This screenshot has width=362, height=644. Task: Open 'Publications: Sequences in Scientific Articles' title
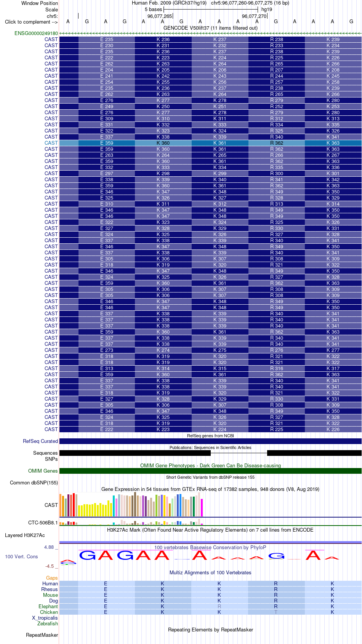tap(210, 447)
